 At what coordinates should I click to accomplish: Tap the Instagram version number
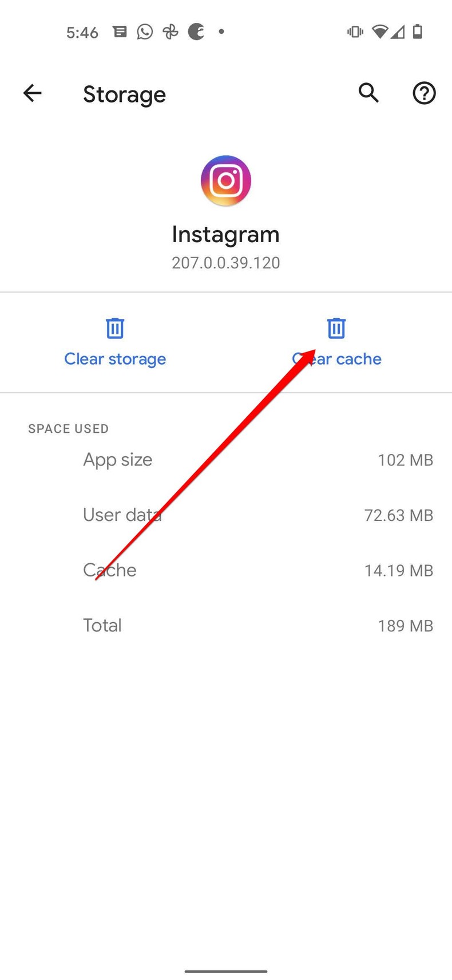(x=225, y=263)
